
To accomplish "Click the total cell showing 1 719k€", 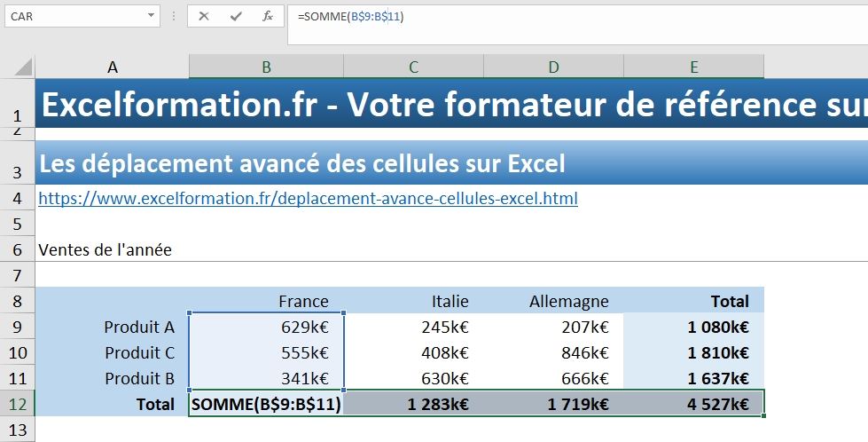I will pos(553,404).
